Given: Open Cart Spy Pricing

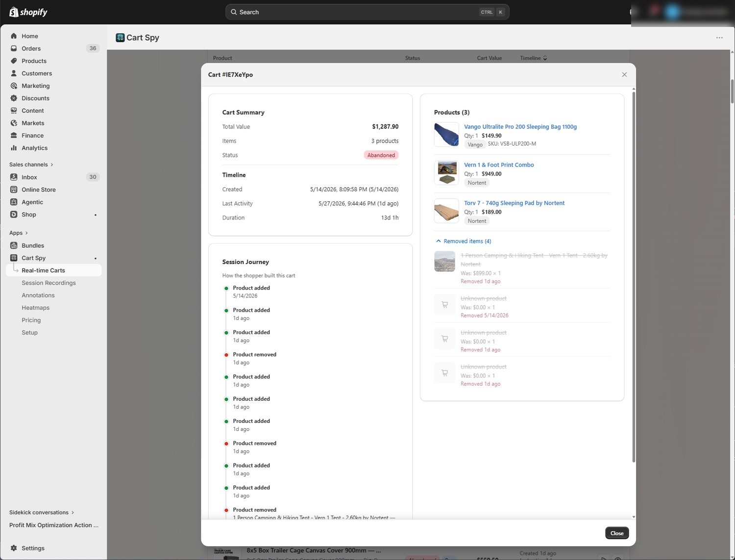Looking at the screenshot, I should tap(31, 320).
